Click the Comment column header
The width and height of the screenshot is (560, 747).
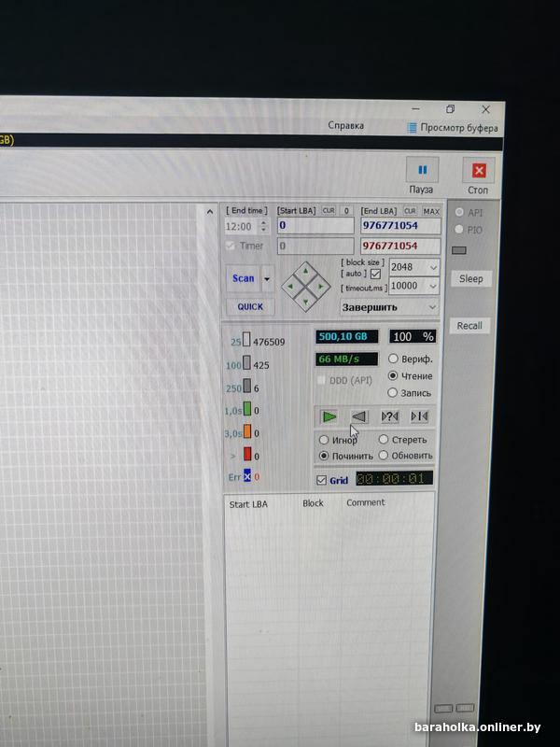365,502
